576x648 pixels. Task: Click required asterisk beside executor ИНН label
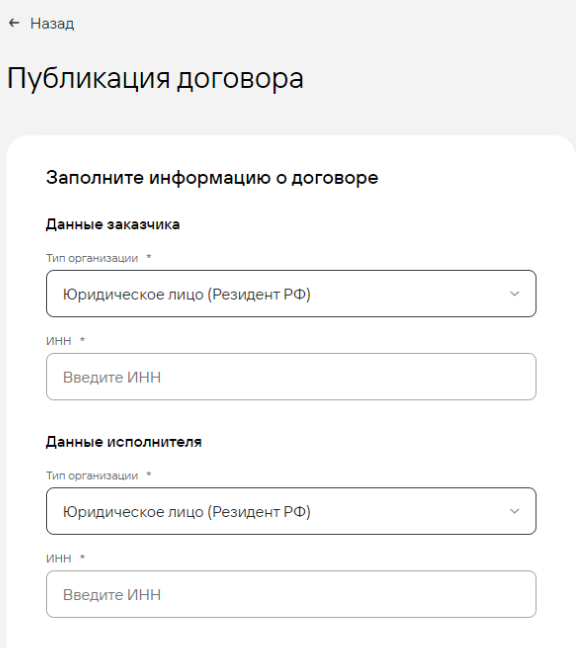click(x=82, y=557)
